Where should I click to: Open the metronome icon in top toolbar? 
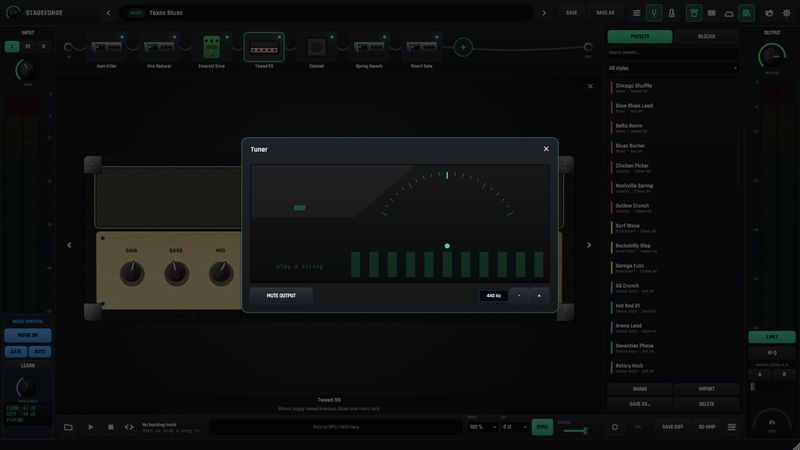671,13
